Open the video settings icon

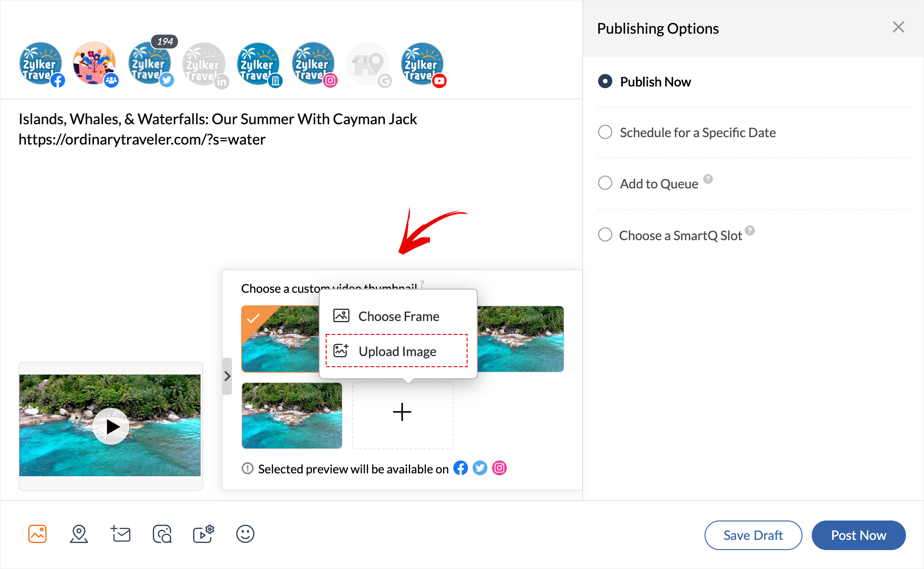click(203, 534)
